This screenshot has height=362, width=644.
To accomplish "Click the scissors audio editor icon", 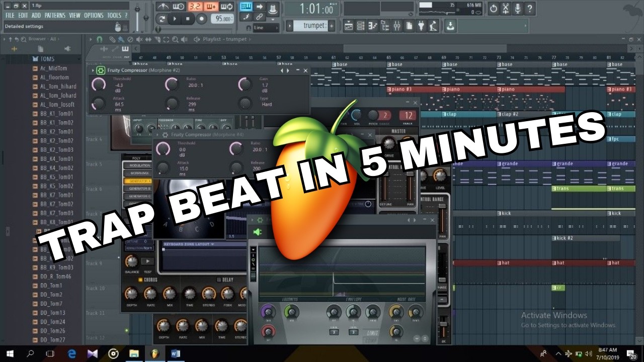I will click(x=505, y=8).
